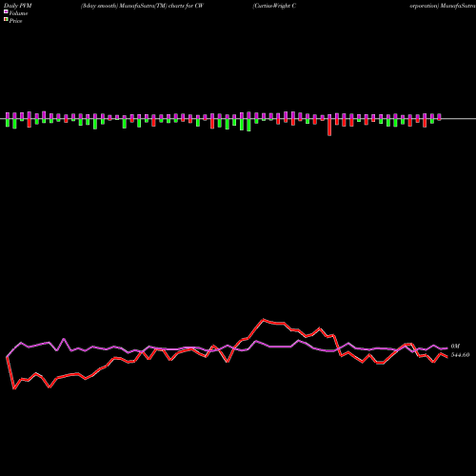The height and width of the screenshot is (476, 476).
Task: Click the '(Curtiss-Wright C' company name text
Action: (x=274, y=6)
